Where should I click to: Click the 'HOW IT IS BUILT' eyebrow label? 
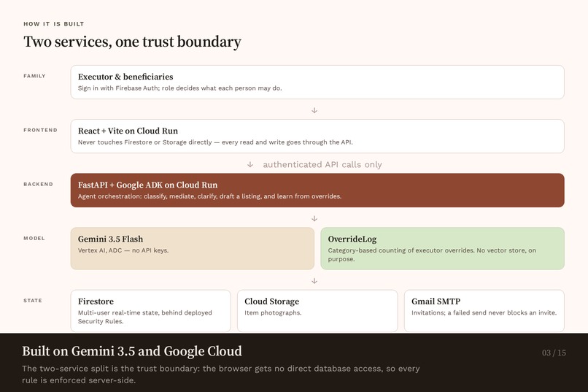coord(54,24)
